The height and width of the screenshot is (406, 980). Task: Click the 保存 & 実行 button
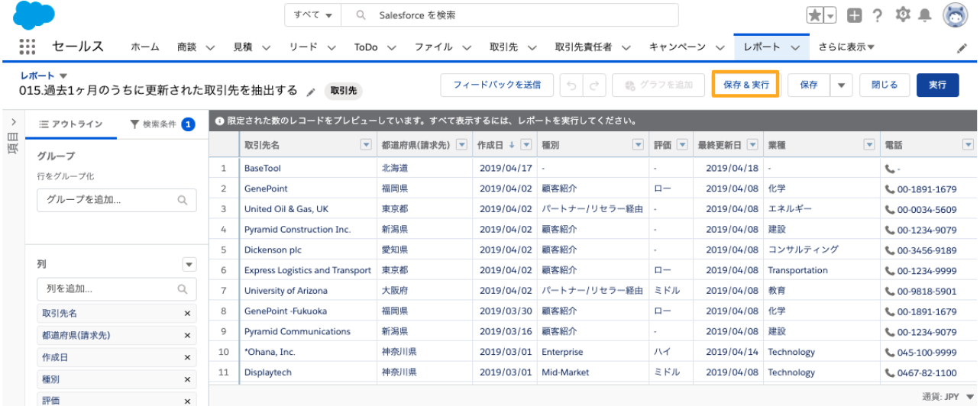[746, 85]
